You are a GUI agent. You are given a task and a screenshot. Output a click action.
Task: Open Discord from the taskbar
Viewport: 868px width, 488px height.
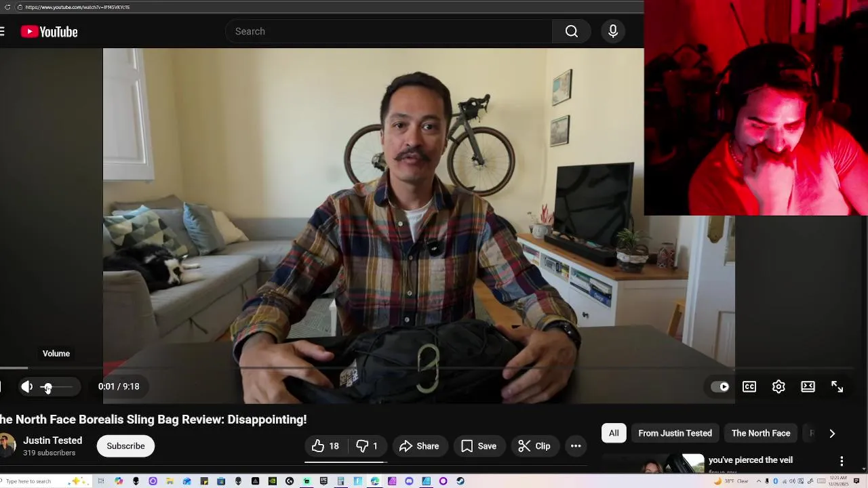point(409,481)
